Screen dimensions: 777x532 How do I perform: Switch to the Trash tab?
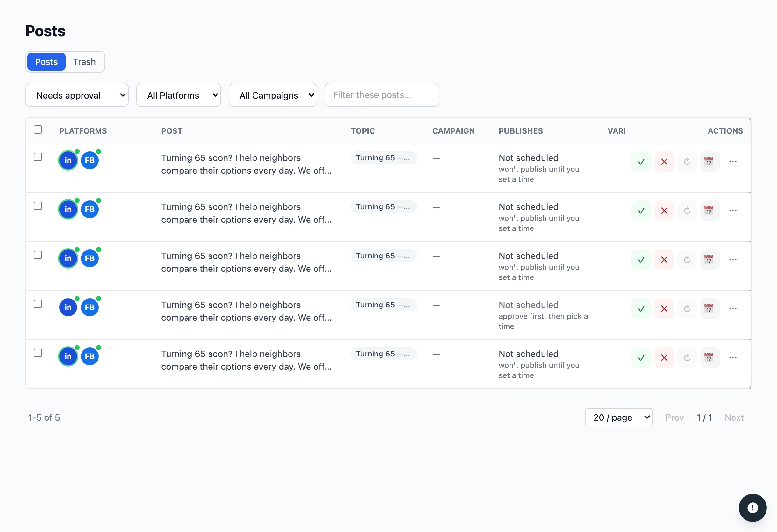click(x=85, y=62)
